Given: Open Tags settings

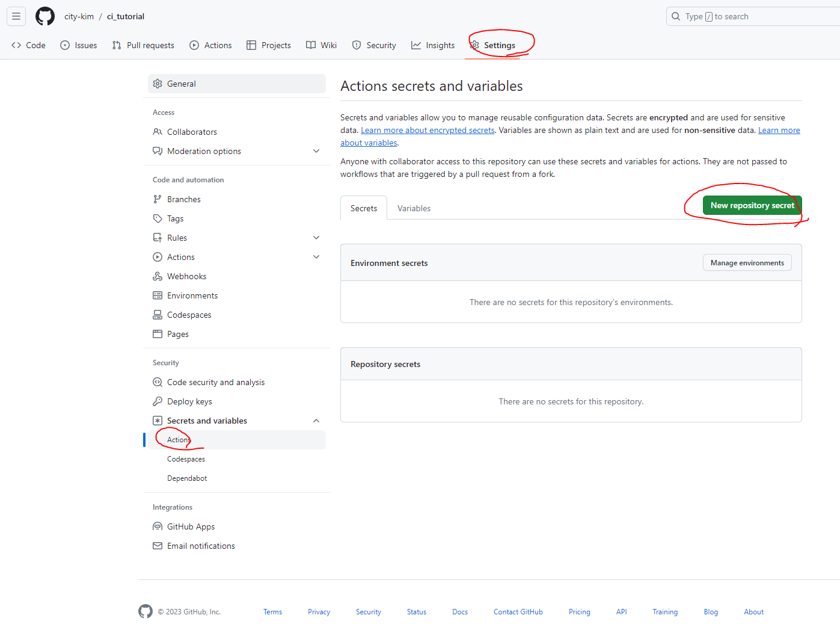Looking at the screenshot, I should click(x=237, y=218).
